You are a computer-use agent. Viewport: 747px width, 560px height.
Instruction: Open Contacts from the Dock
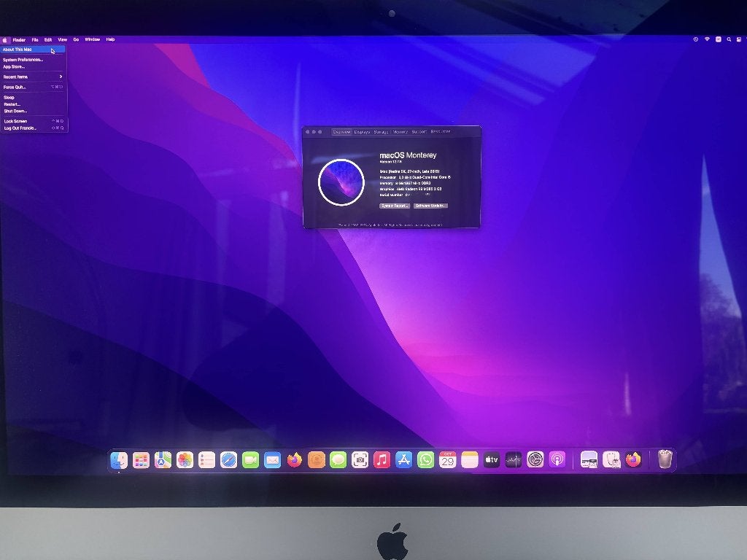point(317,460)
